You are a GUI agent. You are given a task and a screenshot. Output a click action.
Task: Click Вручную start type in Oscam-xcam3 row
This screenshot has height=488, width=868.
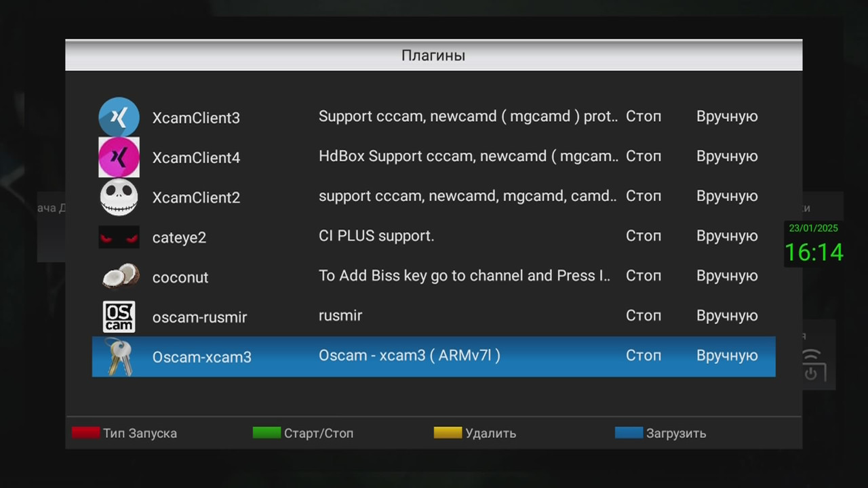click(x=727, y=357)
